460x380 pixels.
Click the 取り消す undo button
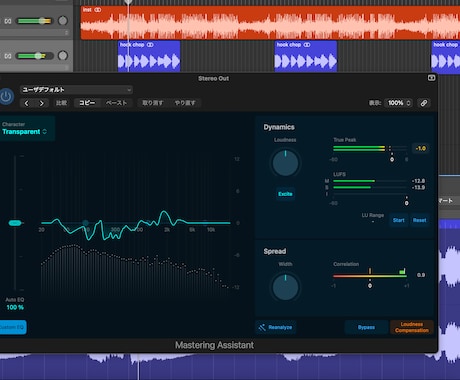pos(153,103)
